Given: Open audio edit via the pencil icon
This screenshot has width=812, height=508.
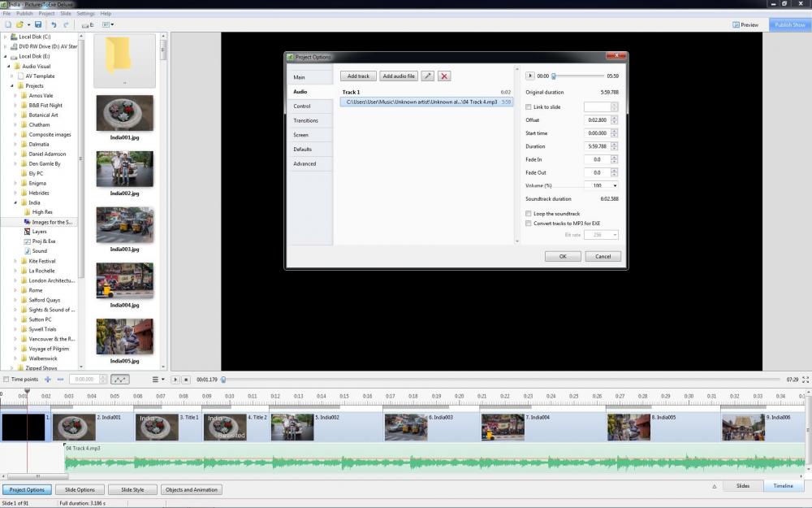Looking at the screenshot, I should (x=427, y=76).
